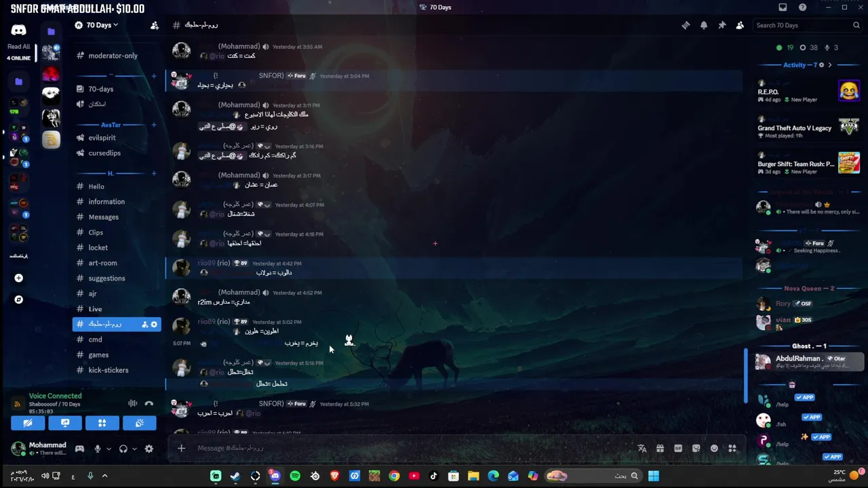Click the R.E.P.O. activity entry

click(808, 91)
